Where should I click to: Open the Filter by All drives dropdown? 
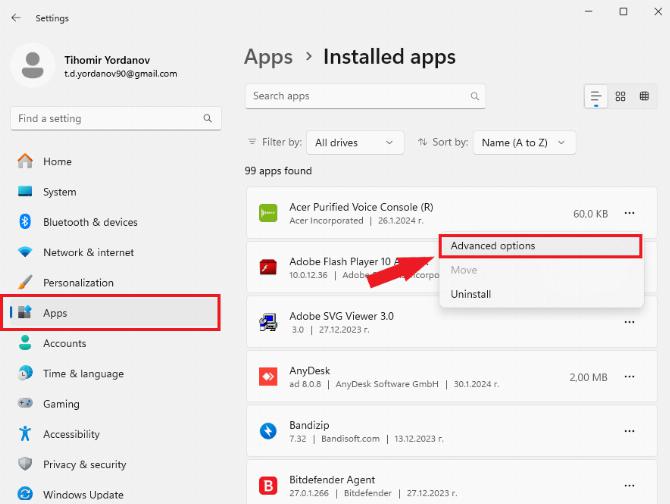point(355,143)
